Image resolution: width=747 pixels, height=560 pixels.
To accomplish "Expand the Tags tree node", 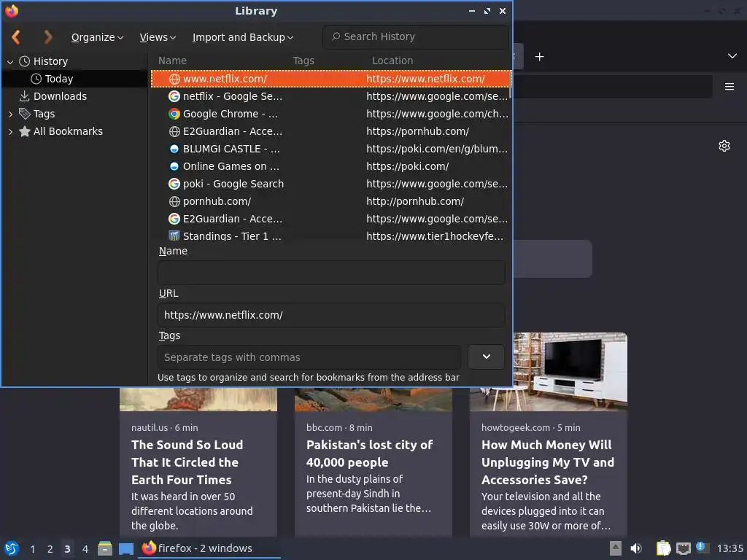I will click(x=10, y=114).
